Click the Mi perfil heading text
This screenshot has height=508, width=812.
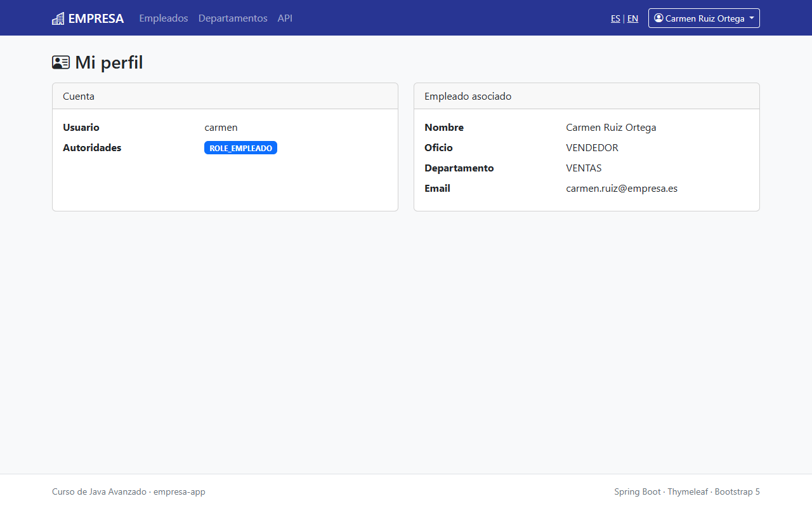click(109, 62)
